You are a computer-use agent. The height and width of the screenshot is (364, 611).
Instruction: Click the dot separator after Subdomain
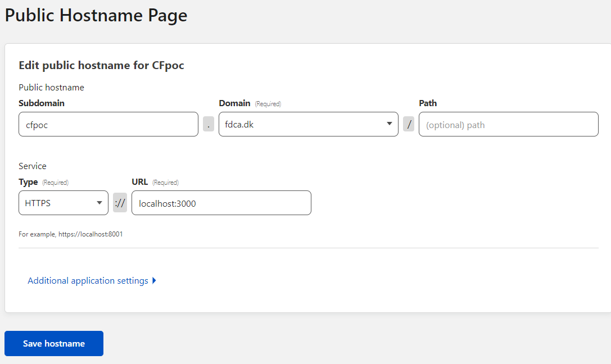click(x=209, y=124)
